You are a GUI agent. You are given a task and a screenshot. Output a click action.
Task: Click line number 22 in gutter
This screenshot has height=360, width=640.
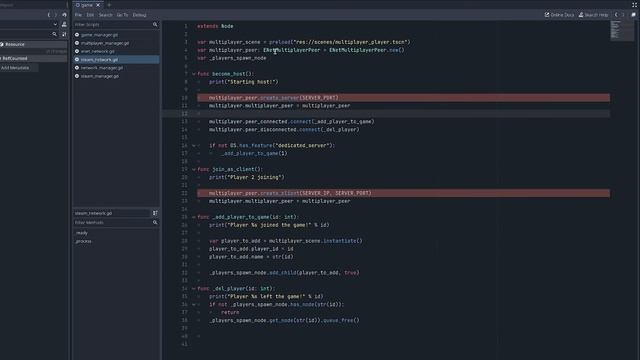click(184, 193)
